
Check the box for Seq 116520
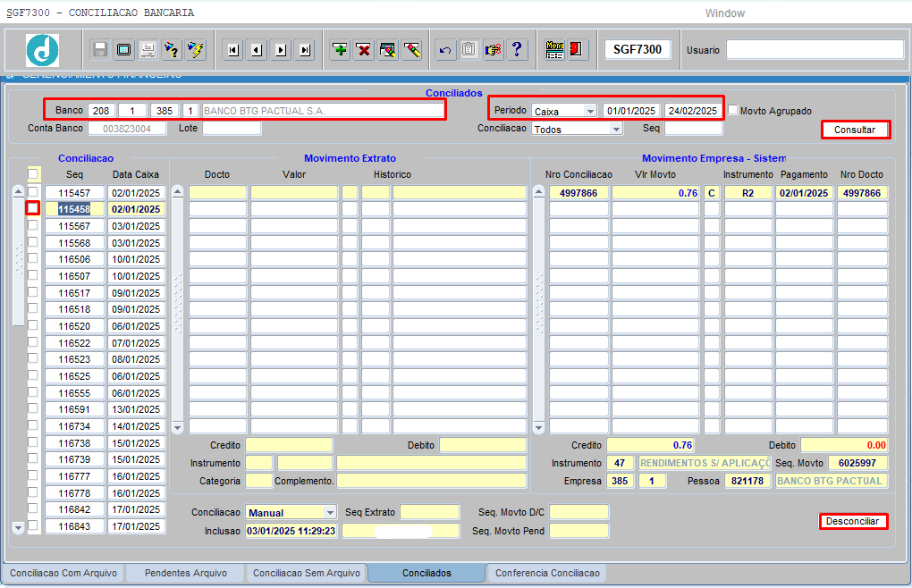(x=33, y=324)
